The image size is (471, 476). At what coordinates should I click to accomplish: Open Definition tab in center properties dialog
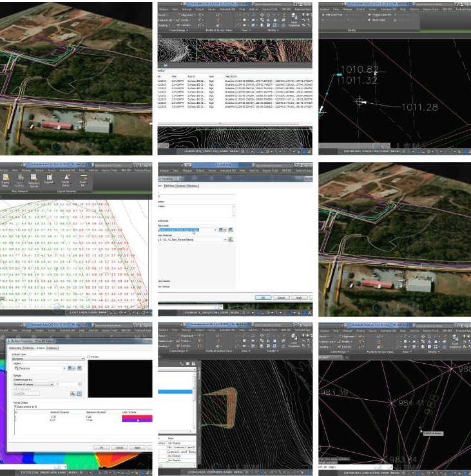point(169,186)
